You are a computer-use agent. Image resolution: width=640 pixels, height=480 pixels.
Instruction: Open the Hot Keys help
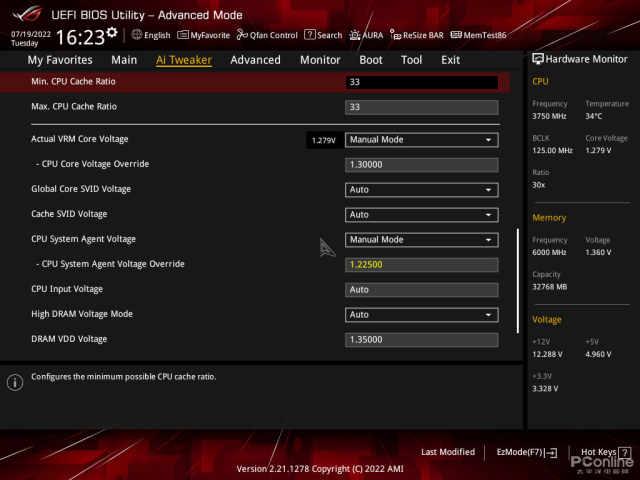pyautogui.click(x=606, y=452)
